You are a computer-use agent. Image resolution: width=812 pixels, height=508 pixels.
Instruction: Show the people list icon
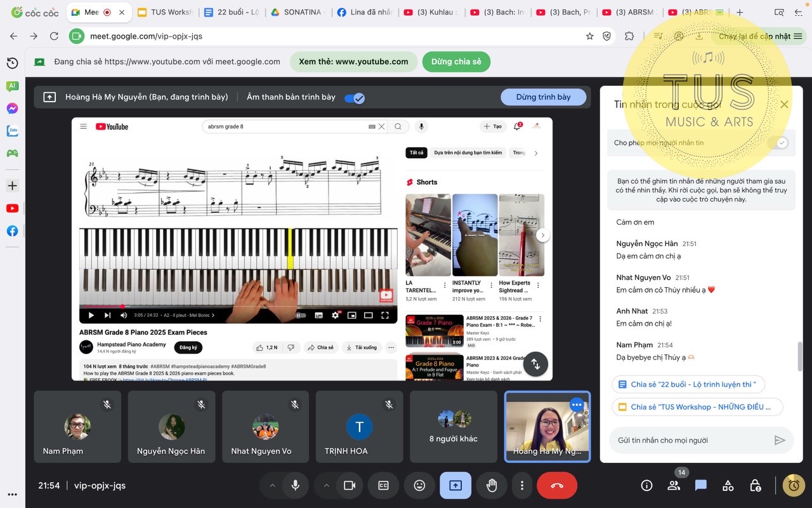(x=674, y=485)
